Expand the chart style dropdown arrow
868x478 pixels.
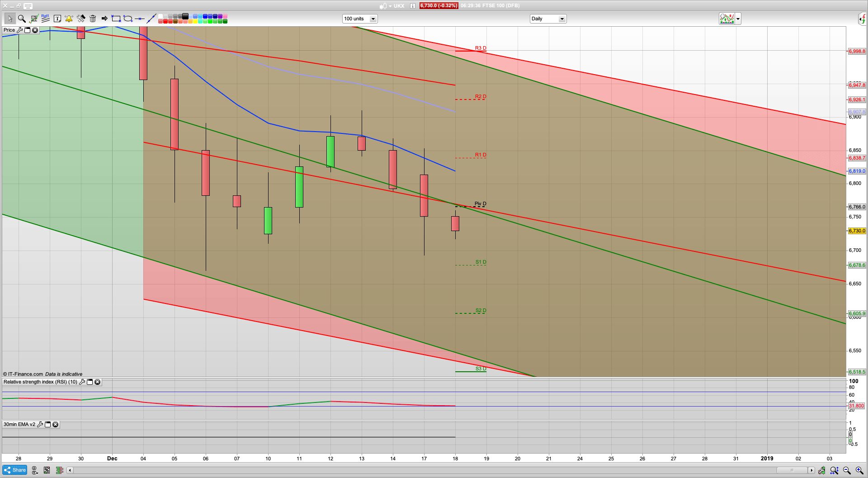click(737, 19)
